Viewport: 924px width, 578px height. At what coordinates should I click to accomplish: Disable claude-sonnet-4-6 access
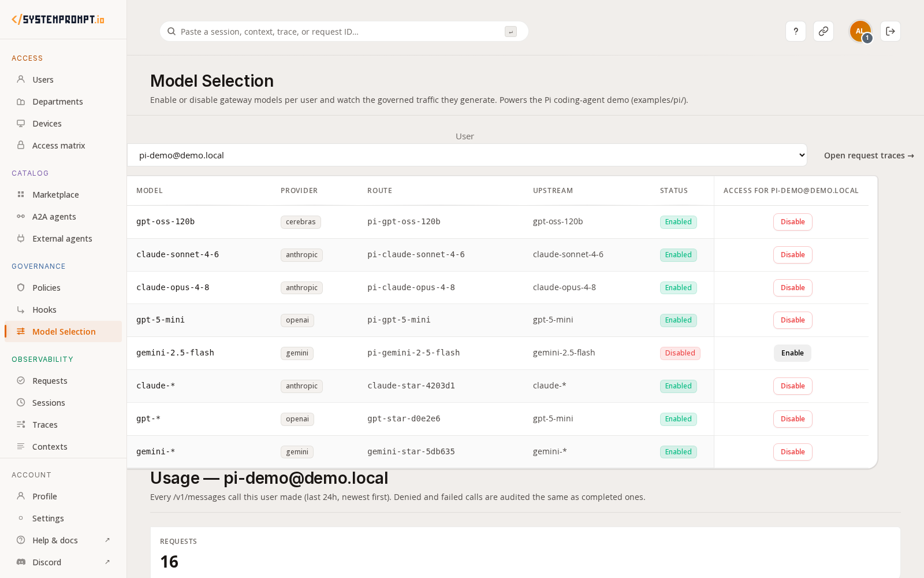tap(792, 255)
